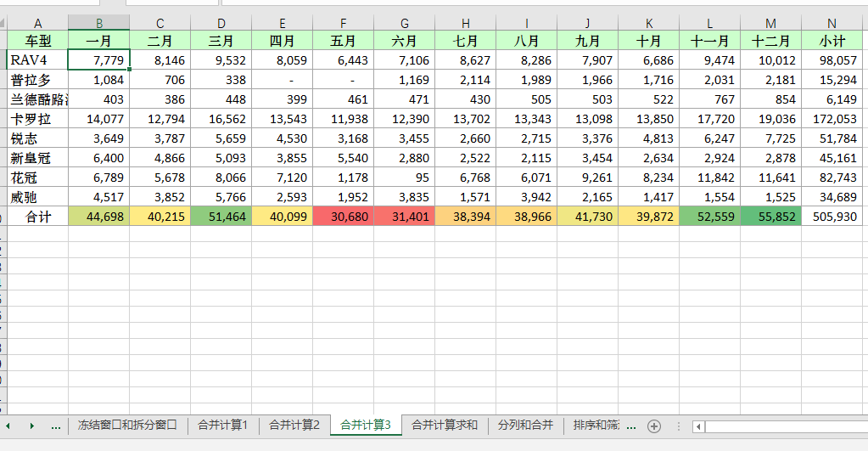Select the 普拉多 March value 338
868x451 pixels.
point(221,80)
